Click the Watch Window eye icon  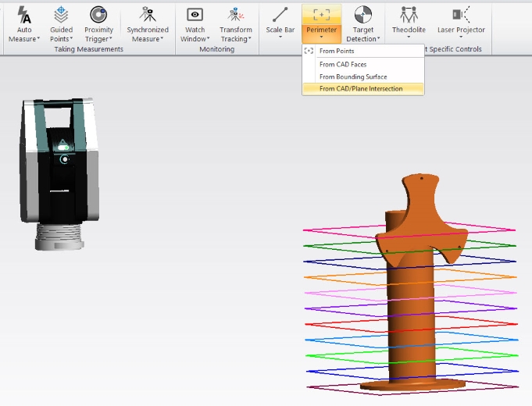[x=195, y=14]
